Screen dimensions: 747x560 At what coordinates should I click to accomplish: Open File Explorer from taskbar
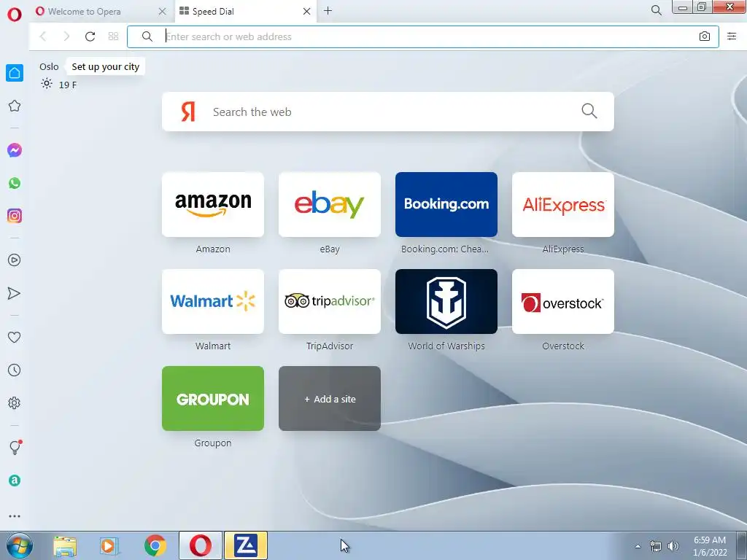click(65, 545)
